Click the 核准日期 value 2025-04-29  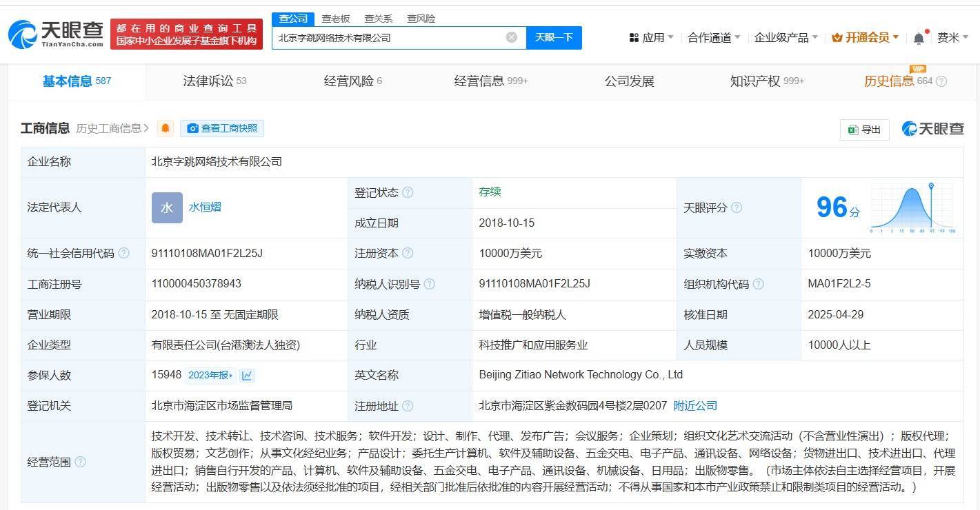[836, 314]
